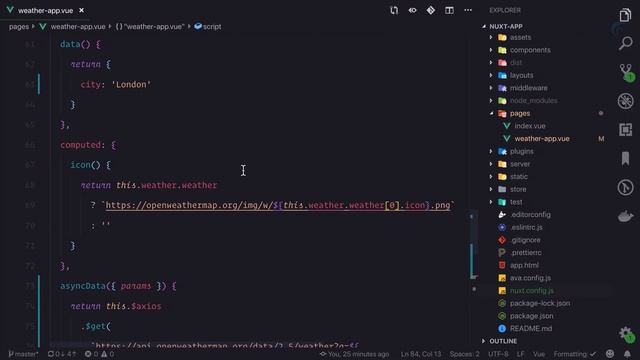Click Spaces: 2 indentation setting

click(x=464, y=354)
